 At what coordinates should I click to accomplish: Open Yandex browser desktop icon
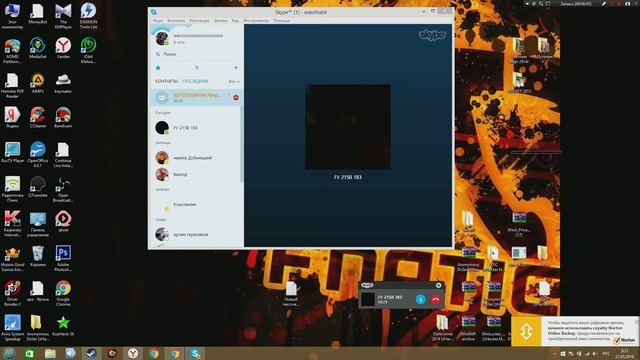[63, 48]
